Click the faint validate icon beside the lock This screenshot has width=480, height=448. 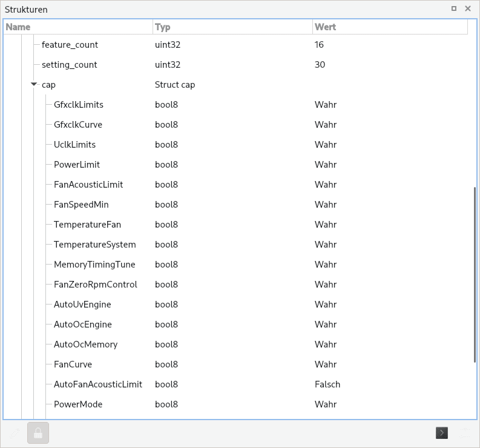15,433
